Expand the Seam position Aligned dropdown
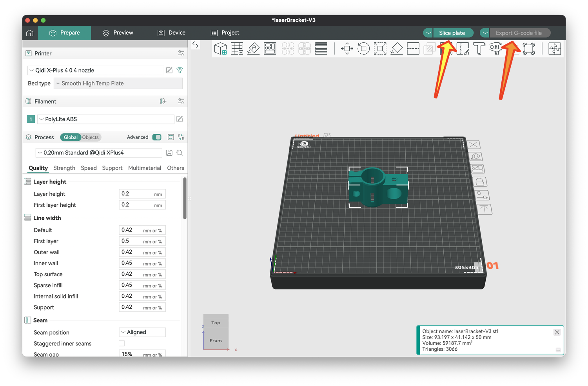The height and width of the screenshot is (386, 588). tap(142, 332)
